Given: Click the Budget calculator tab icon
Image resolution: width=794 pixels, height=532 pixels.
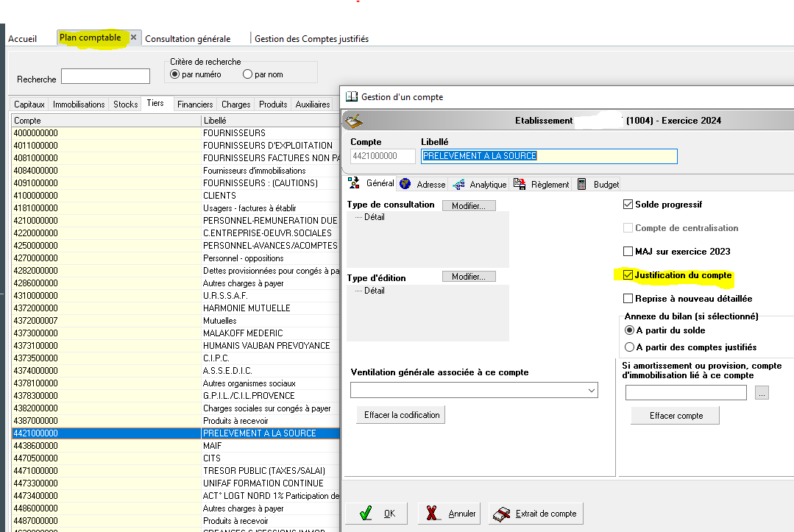Looking at the screenshot, I should (x=581, y=184).
